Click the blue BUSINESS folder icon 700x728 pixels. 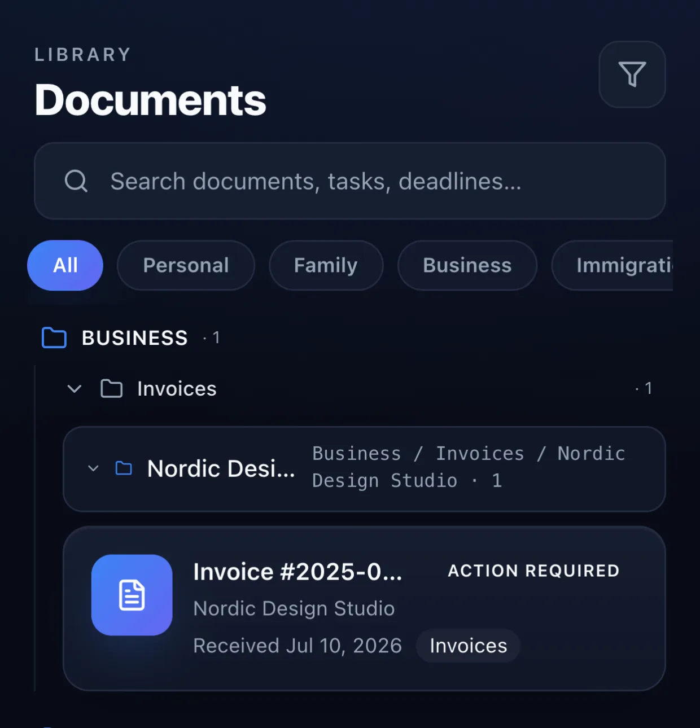pos(54,337)
